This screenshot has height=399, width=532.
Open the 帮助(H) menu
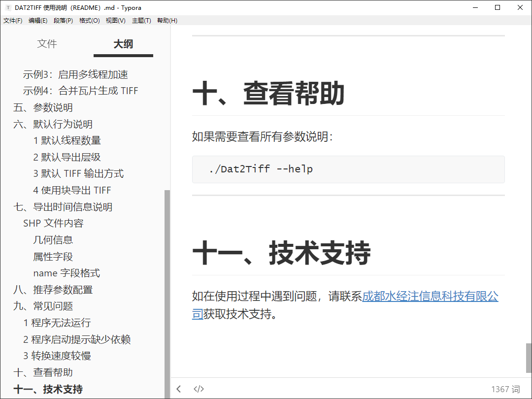[167, 20]
